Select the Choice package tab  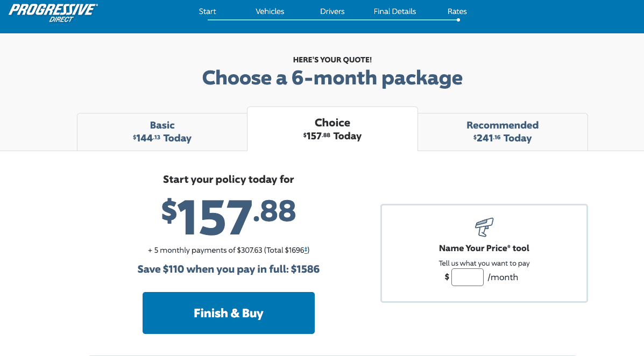click(x=332, y=129)
